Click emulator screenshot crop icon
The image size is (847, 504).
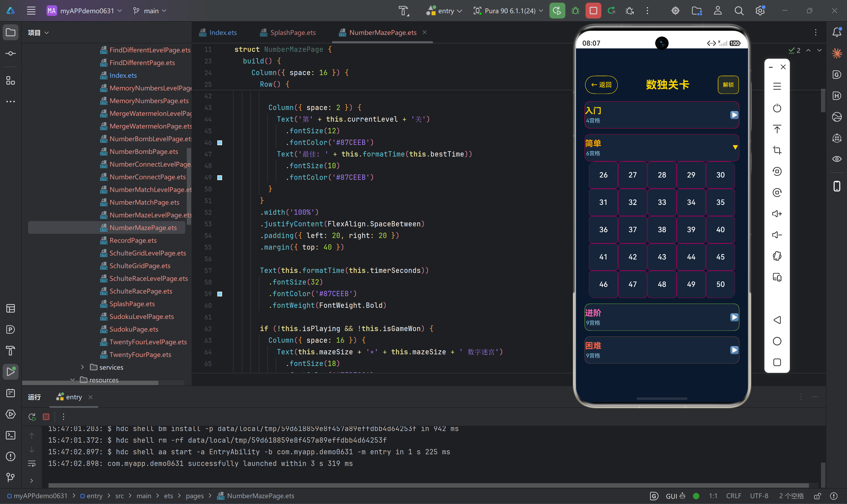pos(777,150)
